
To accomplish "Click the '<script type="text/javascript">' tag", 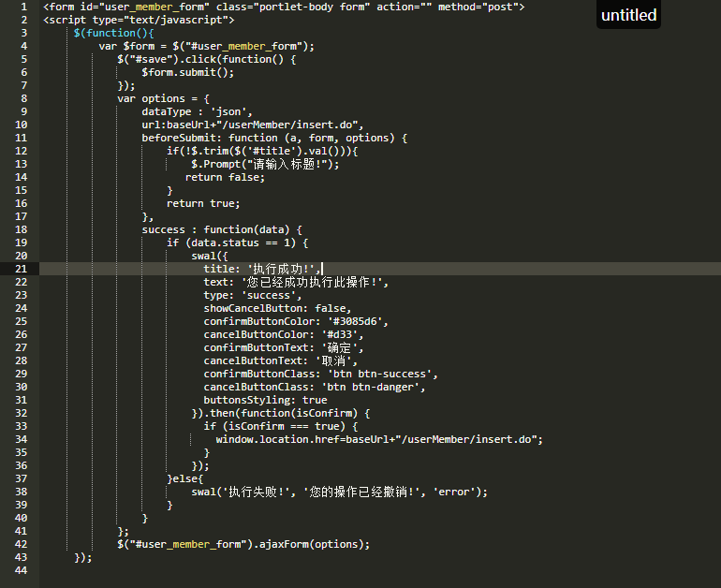I will pos(139,21).
